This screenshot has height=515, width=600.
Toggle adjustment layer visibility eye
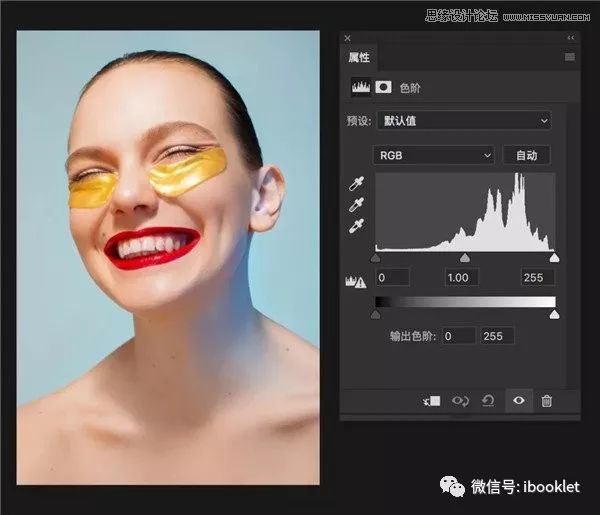pyautogui.click(x=518, y=400)
